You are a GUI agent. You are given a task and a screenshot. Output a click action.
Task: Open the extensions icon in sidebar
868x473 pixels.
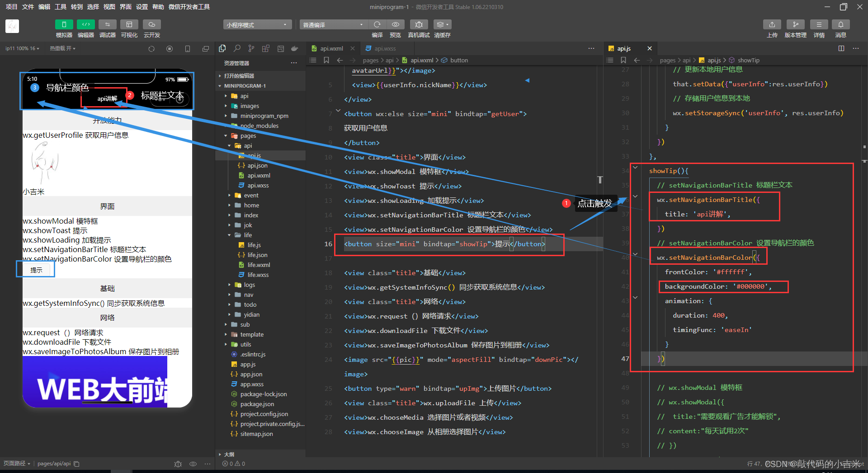click(266, 48)
